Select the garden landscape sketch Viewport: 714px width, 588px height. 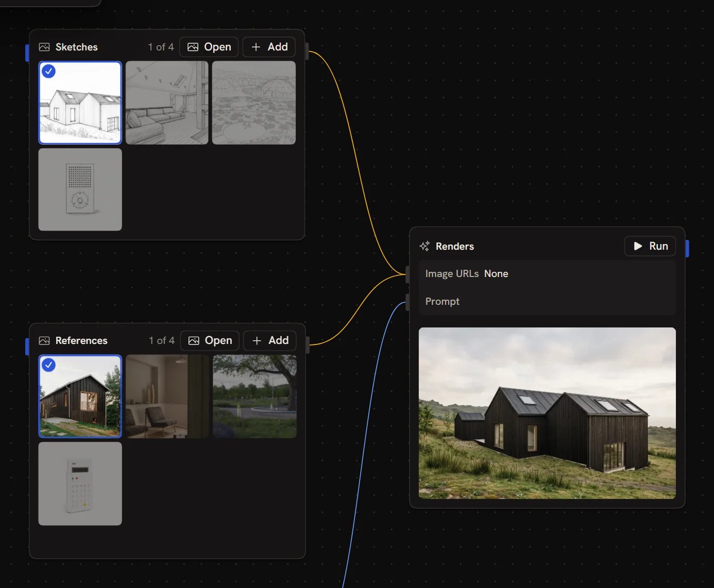tap(254, 102)
